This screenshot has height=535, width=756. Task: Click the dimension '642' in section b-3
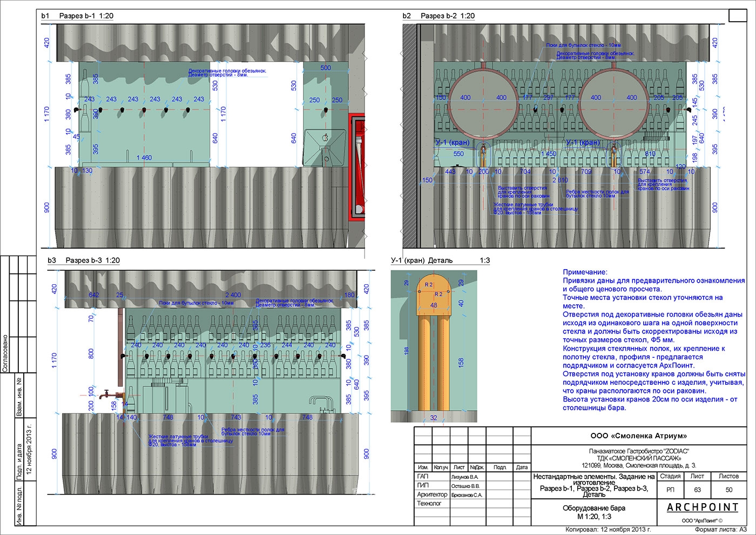point(94,295)
